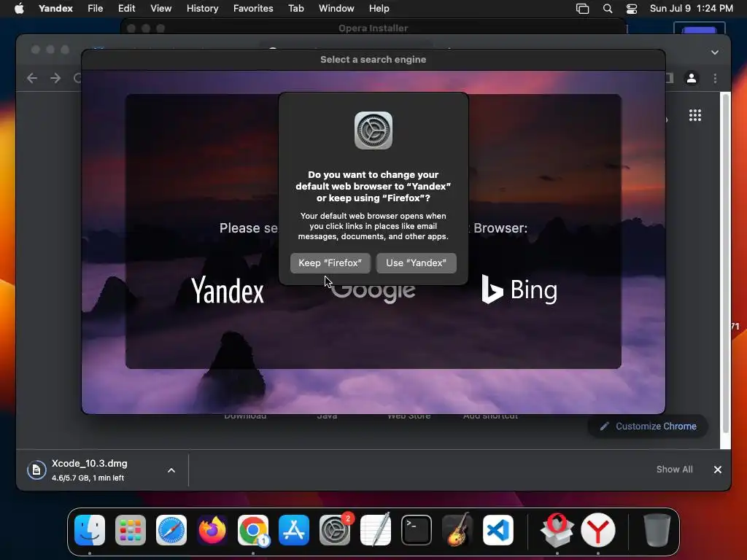Open Firefox from the Dock
Screen dimensions: 747x560
tap(212, 530)
